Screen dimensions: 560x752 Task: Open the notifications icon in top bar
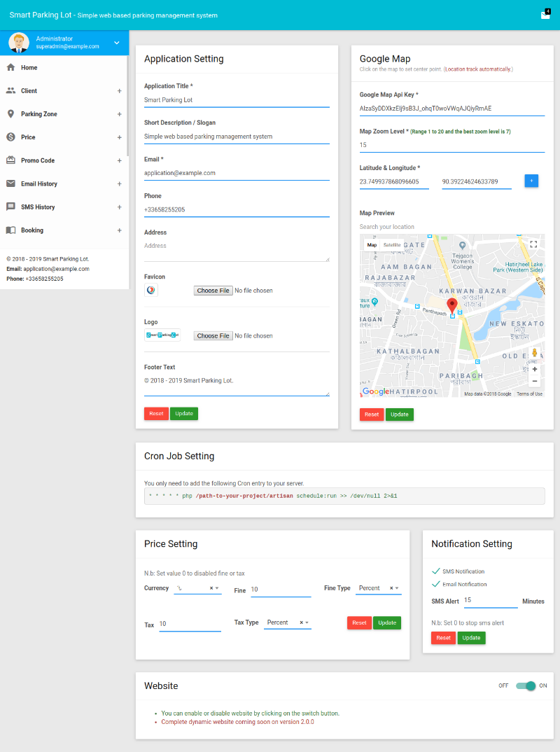click(x=545, y=15)
